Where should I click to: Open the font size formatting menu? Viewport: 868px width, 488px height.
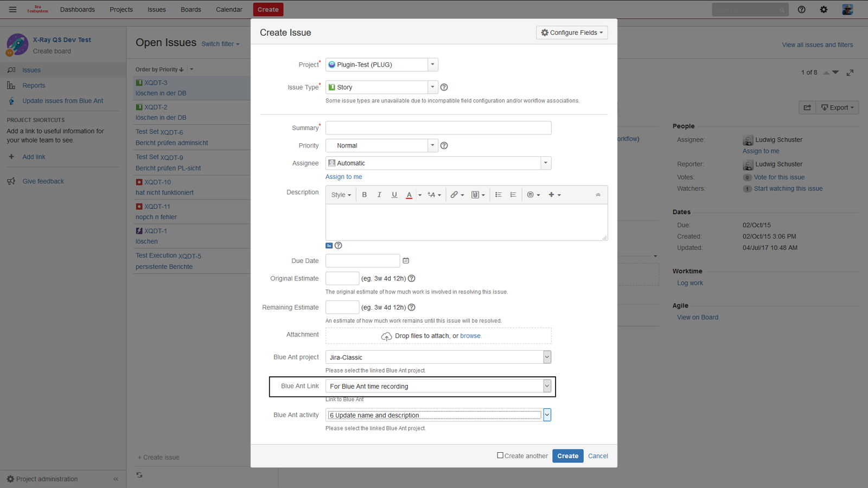point(434,195)
